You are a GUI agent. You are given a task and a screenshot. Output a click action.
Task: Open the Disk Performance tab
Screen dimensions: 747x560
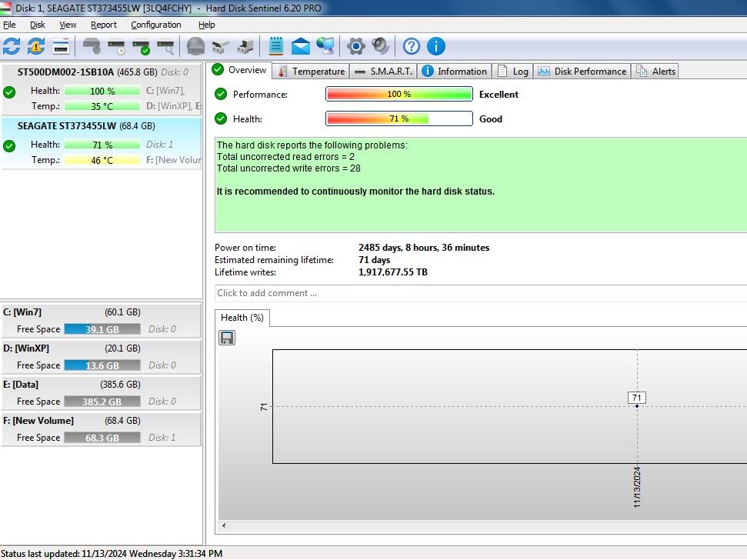click(x=582, y=72)
